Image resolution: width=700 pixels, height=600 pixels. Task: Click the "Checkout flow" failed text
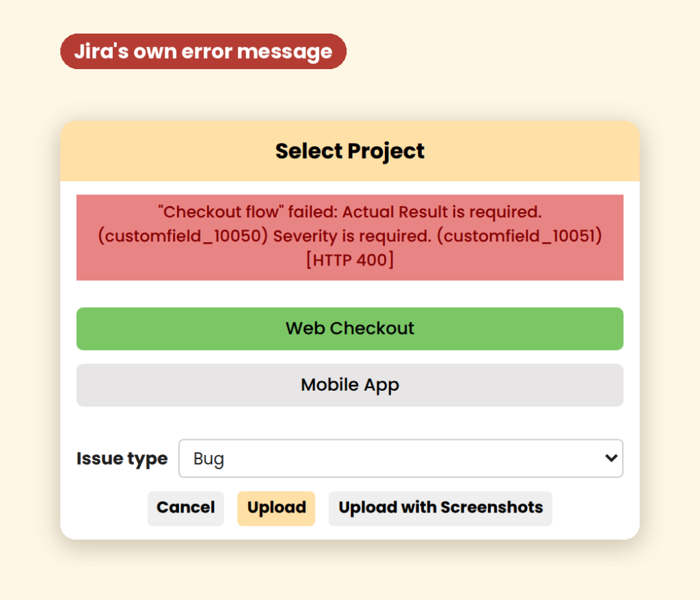pos(248,212)
